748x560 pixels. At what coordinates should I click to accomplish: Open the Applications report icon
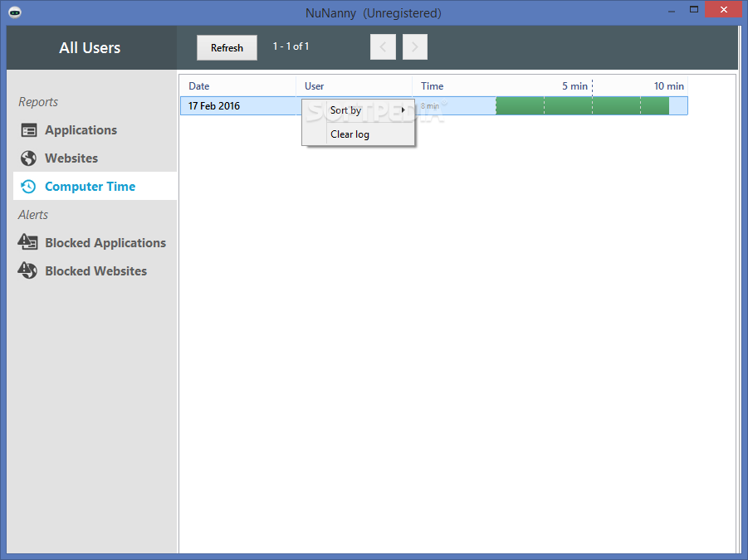[x=28, y=130]
